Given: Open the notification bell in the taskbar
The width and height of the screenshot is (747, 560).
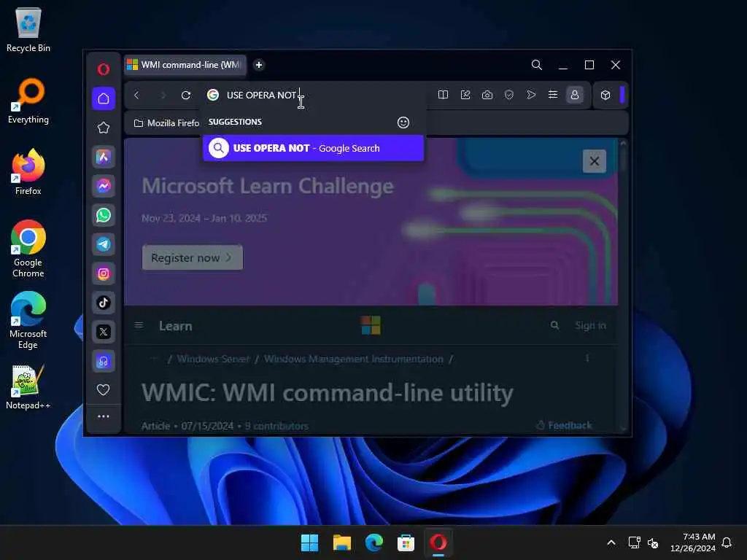Looking at the screenshot, I should tap(727, 542).
